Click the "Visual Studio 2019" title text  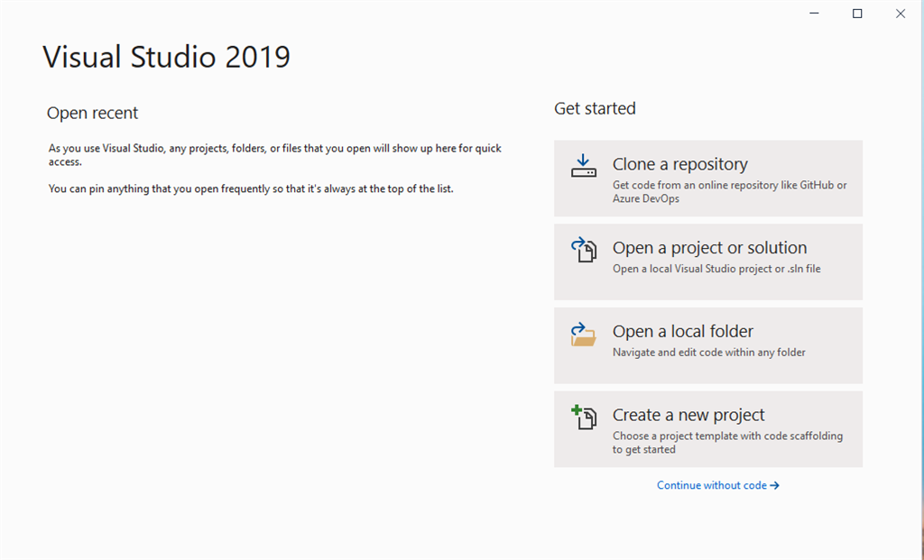pos(167,57)
